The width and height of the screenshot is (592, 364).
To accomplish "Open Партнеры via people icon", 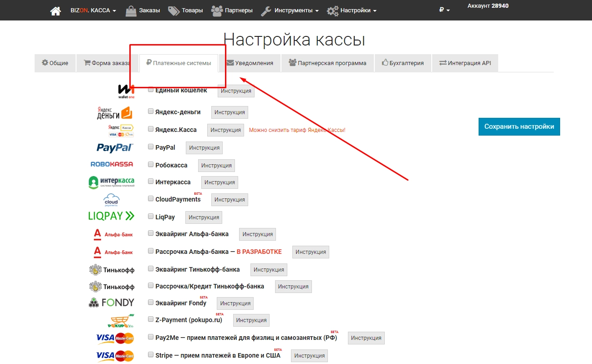I will pyautogui.click(x=217, y=10).
